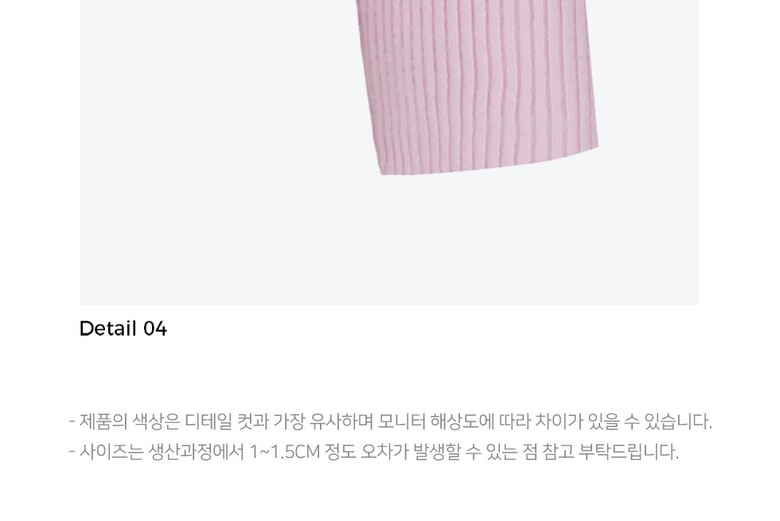Click the word Detail in the caption
This screenshot has height=521, width=780.
(108, 328)
